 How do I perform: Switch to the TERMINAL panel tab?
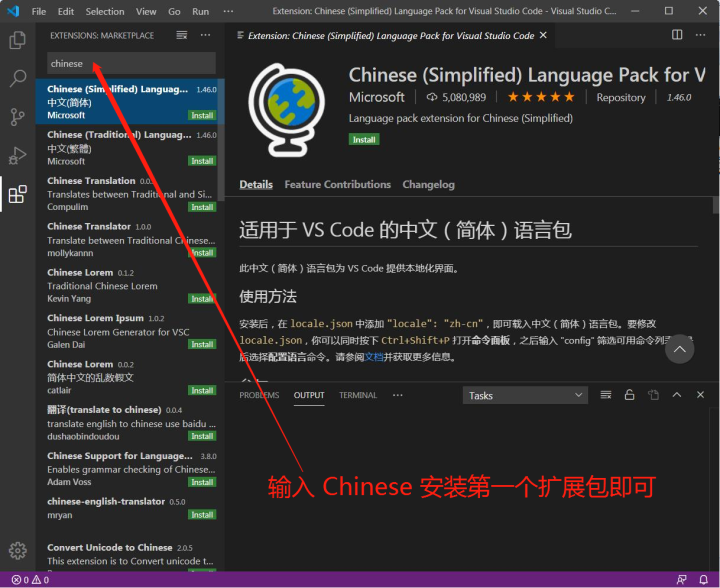pyautogui.click(x=358, y=395)
